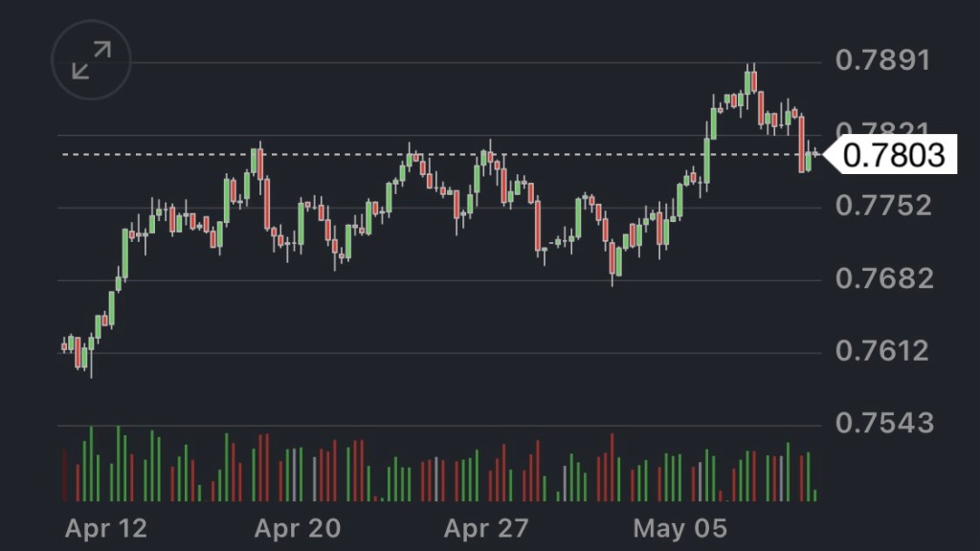Click the tallest red volume bar before May 05
The image size is (980, 551).
click(x=612, y=468)
